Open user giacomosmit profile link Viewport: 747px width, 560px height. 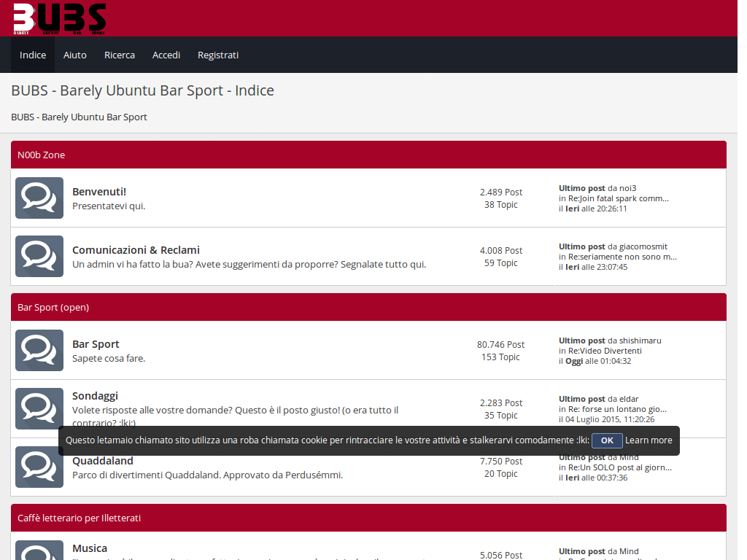pyautogui.click(x=643, y=246)
